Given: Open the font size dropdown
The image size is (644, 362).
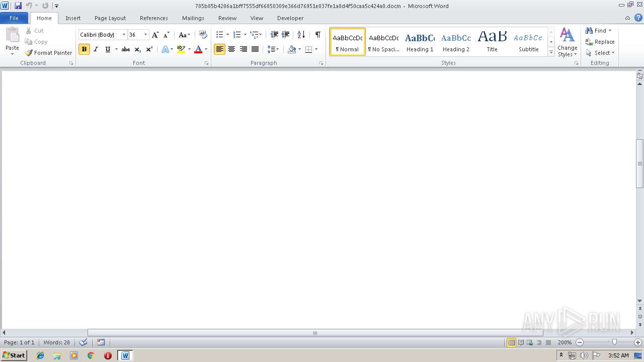Looking at the screenshot, I should click(146, 35).
